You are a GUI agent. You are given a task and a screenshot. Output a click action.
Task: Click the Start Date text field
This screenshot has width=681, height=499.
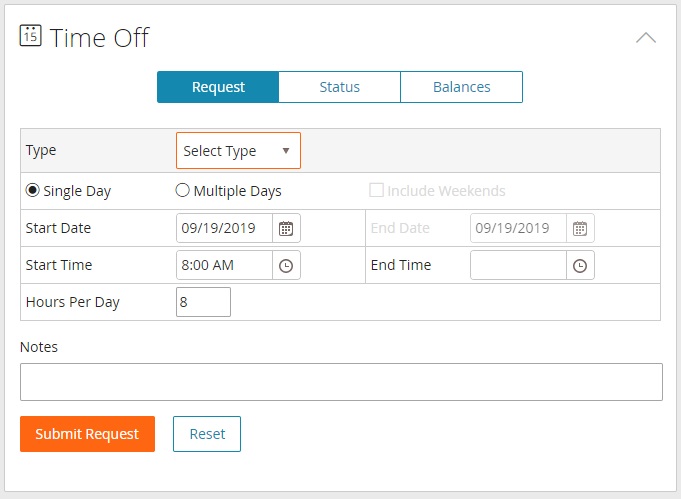(x=224, y=228)
